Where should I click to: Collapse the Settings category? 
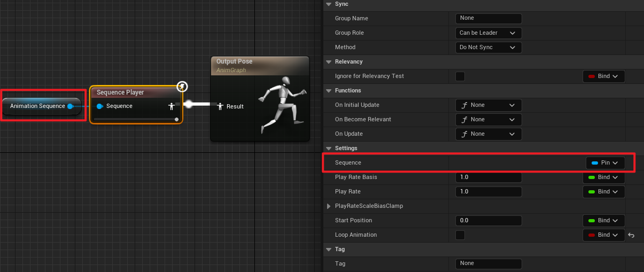[x=329, y=148]
